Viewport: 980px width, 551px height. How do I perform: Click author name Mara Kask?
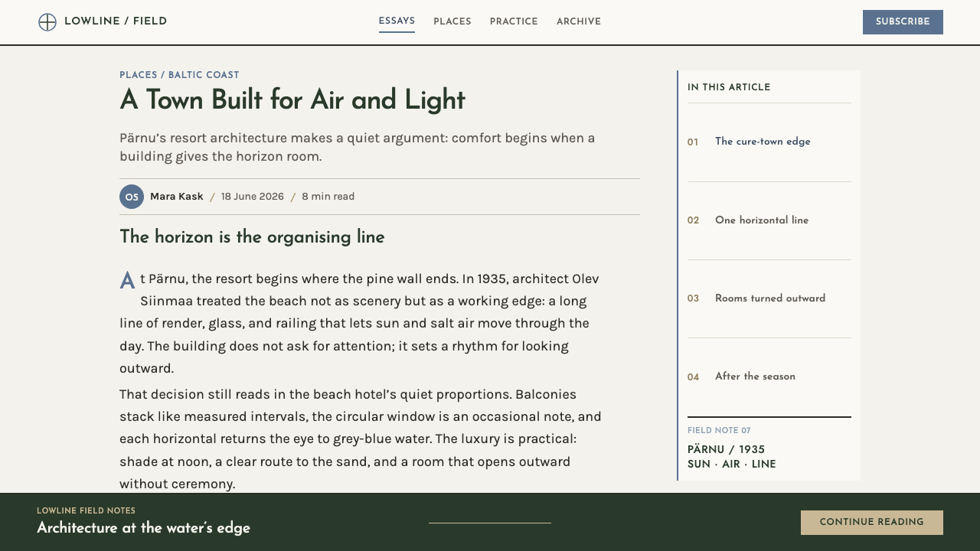point(177,197)
